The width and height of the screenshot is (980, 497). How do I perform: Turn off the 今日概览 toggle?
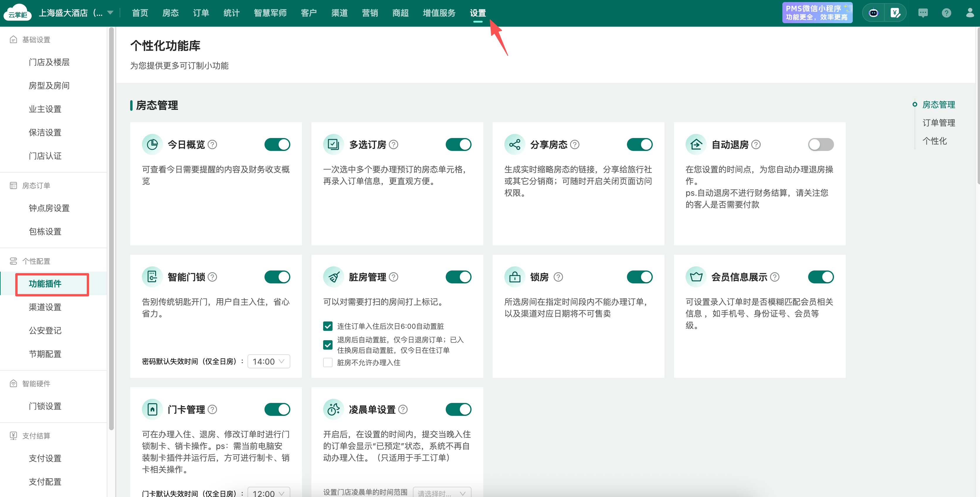pos(277,144)
